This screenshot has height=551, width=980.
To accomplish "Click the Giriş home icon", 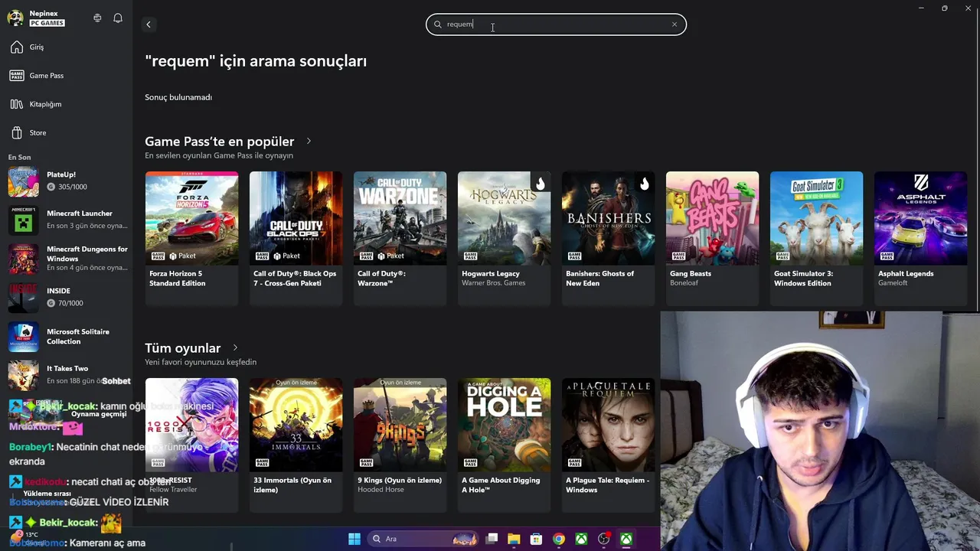I will (x=17, y=47).
